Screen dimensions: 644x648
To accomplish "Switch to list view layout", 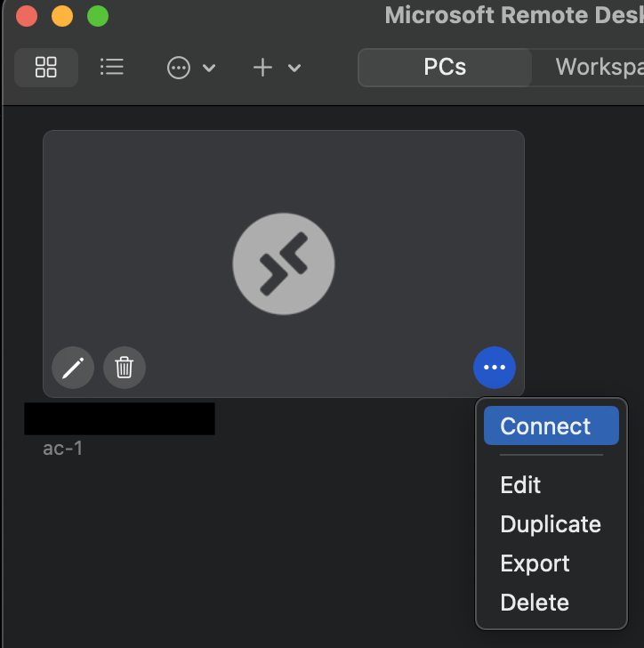I will point(112,68).
